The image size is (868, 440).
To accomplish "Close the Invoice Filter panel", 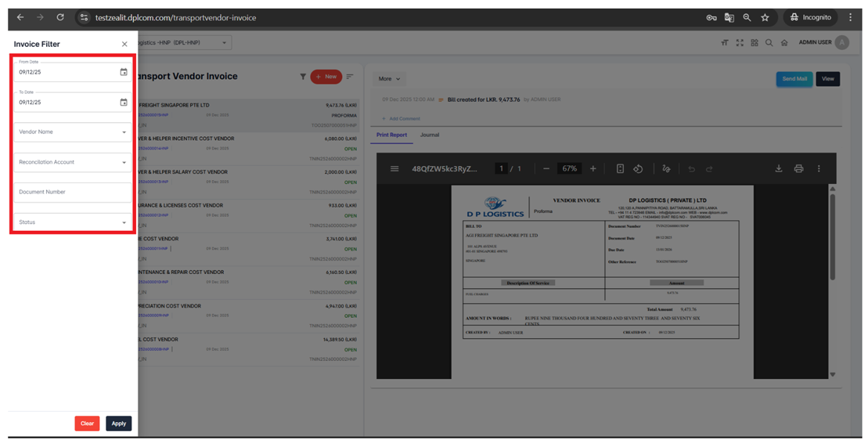I will (x=124, y=45).
